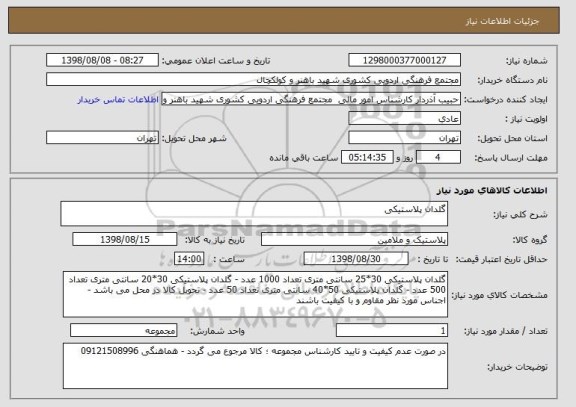Click the label شهر محل تحویل

[194, 138]
